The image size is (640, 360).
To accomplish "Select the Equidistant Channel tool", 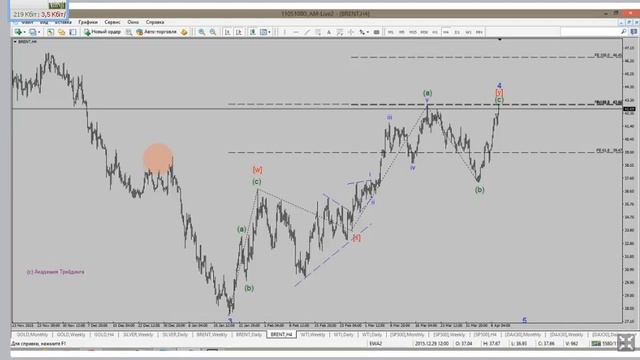I will 318,32.
